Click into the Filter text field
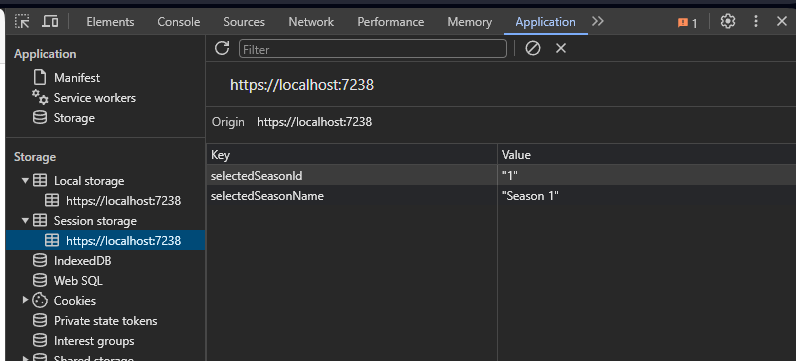Viewport: 796px width, 361px height. (x=373, y=49)
